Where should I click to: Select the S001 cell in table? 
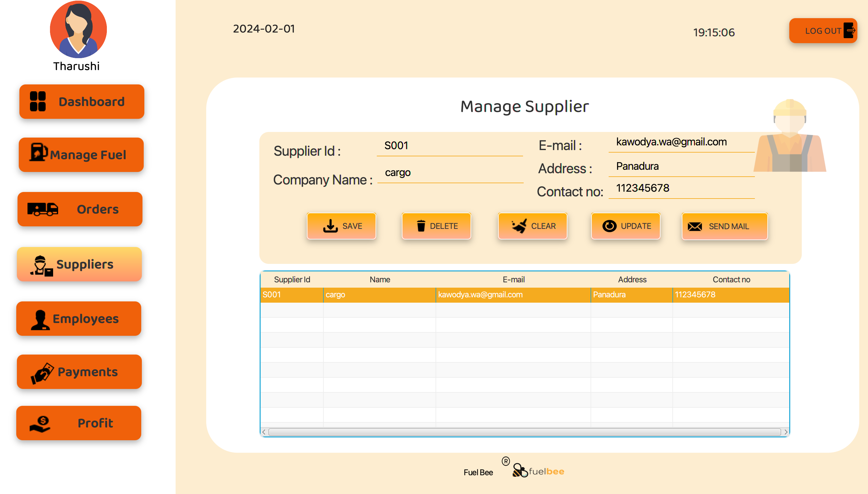(x=292, y=295)
